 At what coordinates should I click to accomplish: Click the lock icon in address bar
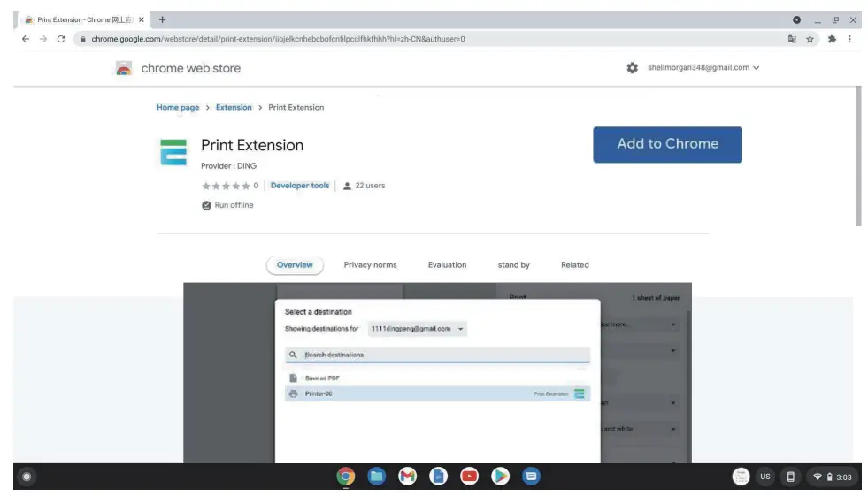pos(82,39)
